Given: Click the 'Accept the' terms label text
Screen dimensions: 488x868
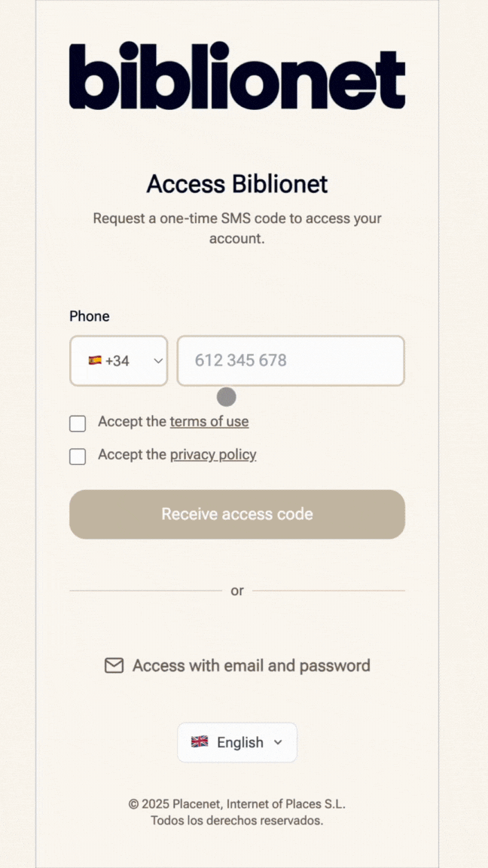Looking at the screenshot, I should point(133,422).
